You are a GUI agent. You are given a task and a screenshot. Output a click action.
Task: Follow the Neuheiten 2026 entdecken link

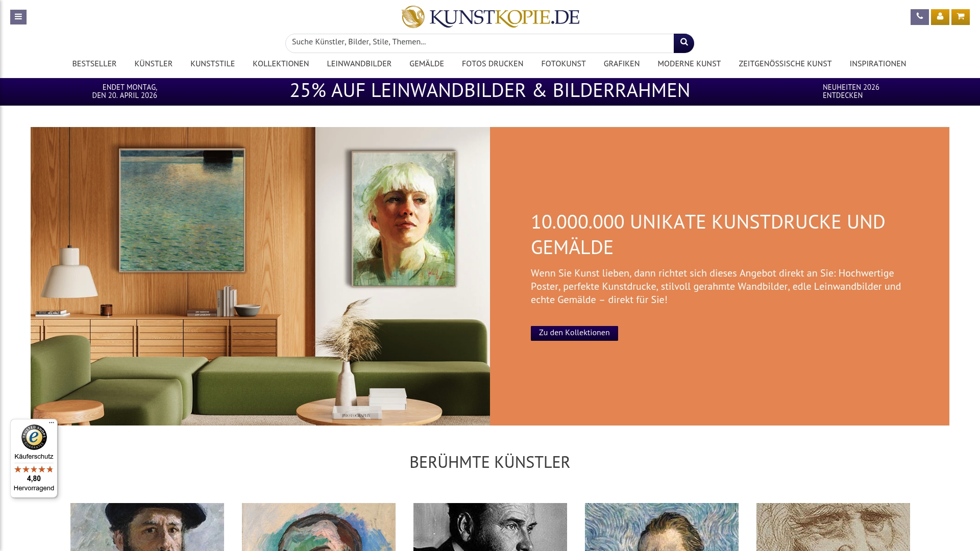851,92
